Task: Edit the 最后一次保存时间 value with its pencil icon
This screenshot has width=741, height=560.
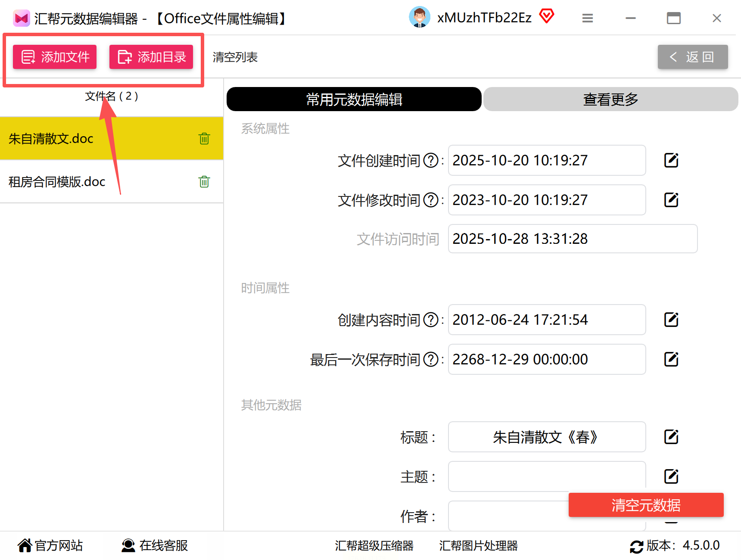Action: 671,359
